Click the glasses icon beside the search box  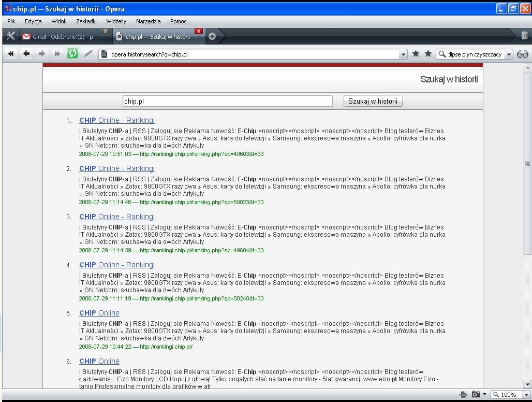pyautogui.click(x=523, y=54)
